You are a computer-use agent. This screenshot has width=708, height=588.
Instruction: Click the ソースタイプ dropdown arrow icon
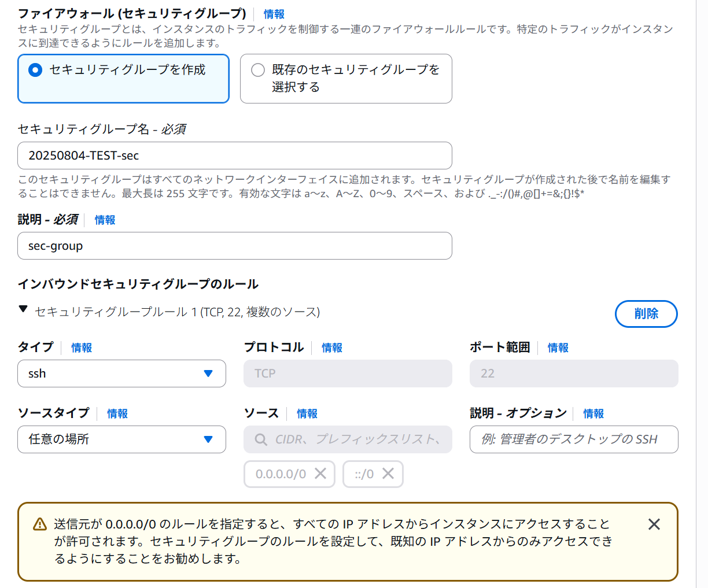click(208, 439)
